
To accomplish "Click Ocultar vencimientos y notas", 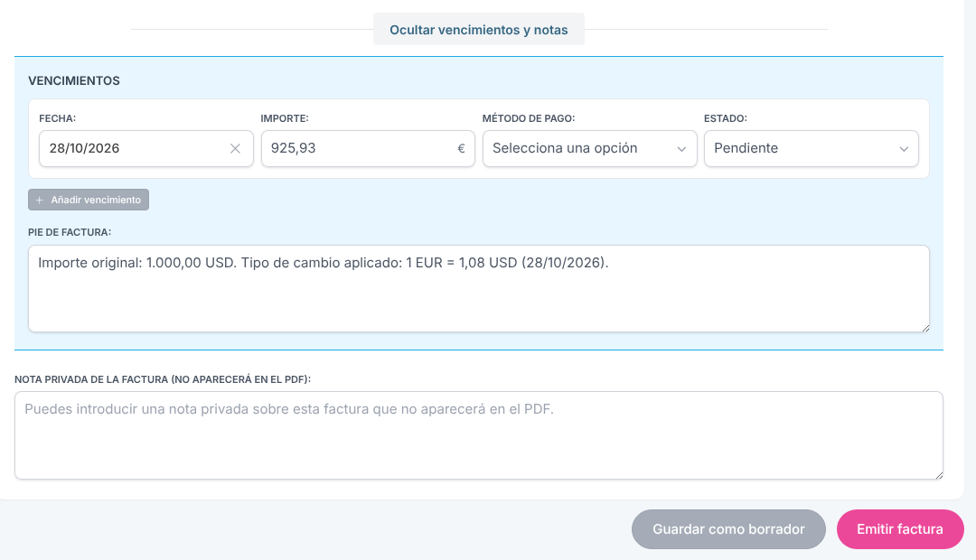I will [479, 29].
